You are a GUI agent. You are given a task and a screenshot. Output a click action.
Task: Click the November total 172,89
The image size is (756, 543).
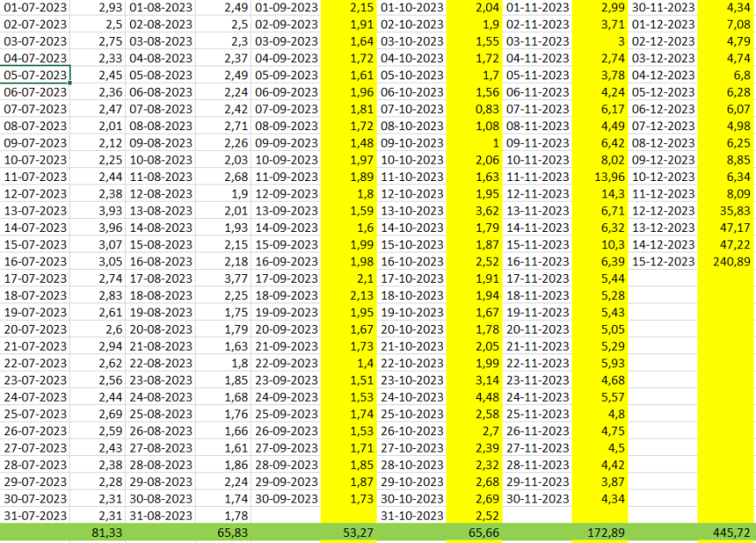[x=606, y=533]
